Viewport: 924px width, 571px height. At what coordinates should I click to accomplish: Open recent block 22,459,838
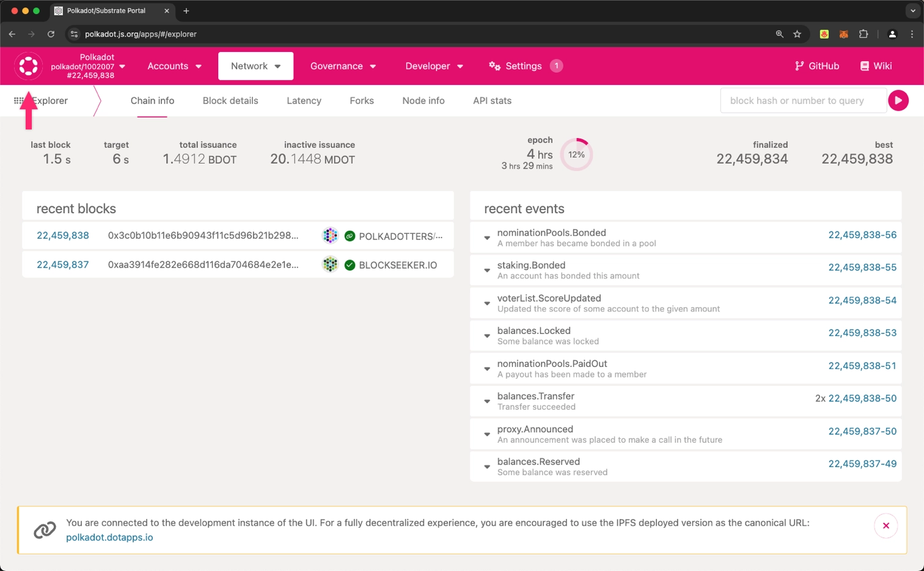click(x=63, y=236)
